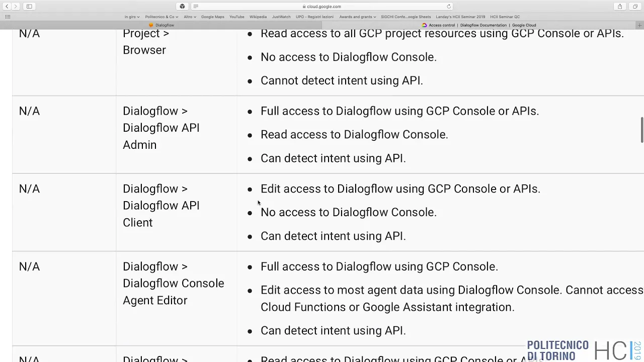This screenshot has width=644, height=362.
Task: Go back with Safari's back arrow
Action: click(7, 7)
